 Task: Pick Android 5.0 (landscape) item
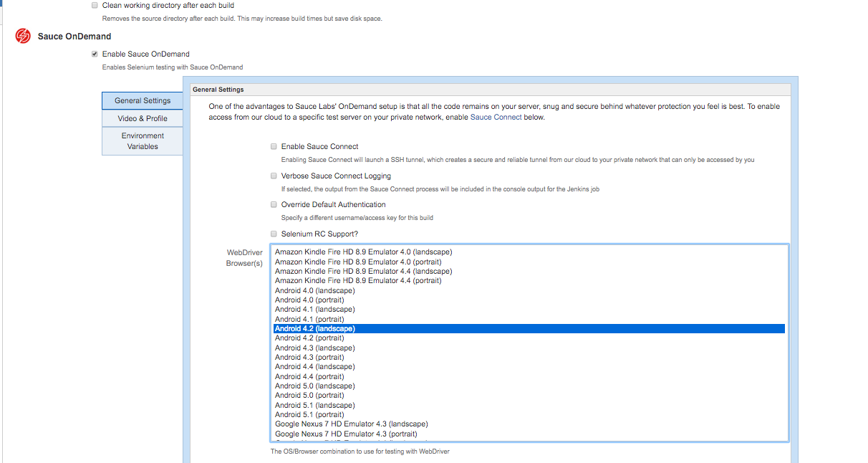tap(529, 386)
